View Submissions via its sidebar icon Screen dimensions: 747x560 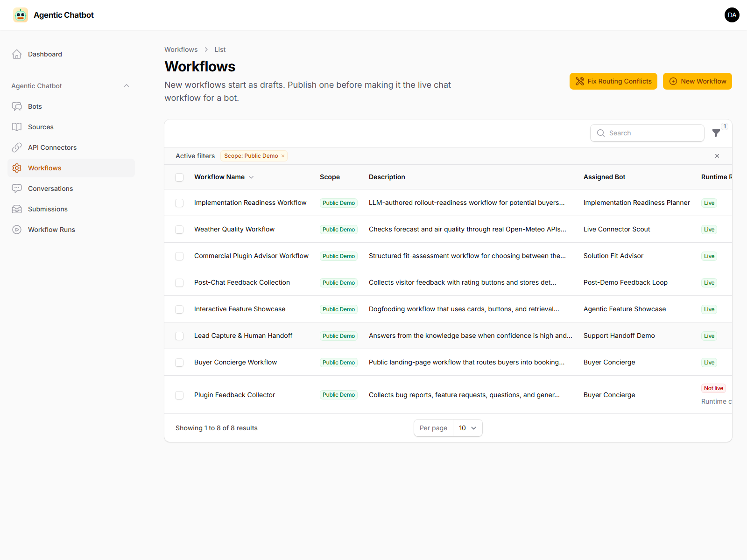(17, 209)
